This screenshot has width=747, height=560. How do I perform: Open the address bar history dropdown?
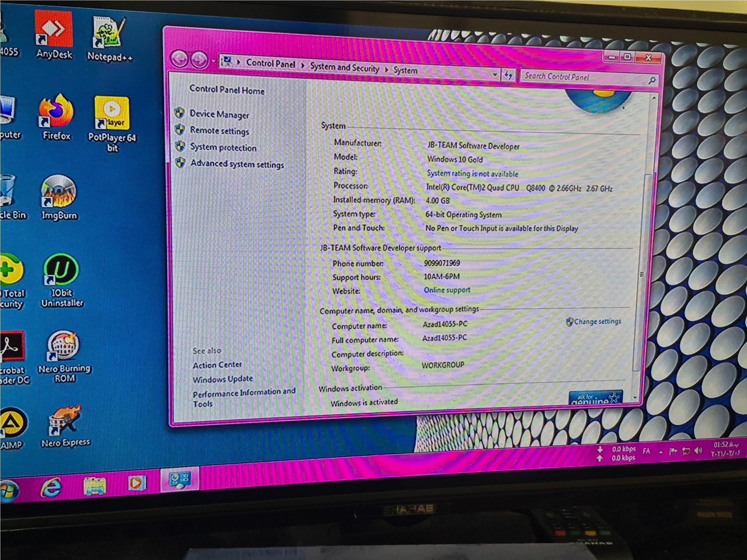tap(495, 74)
